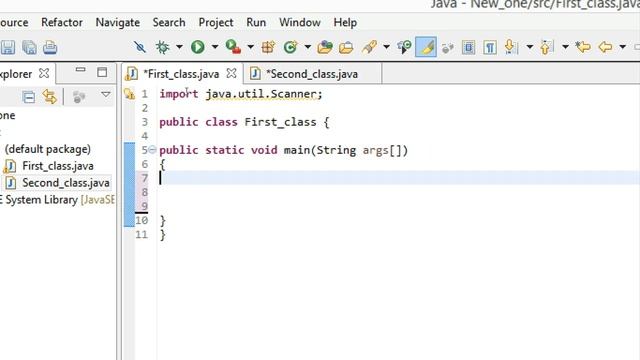Viewport: 640px width, 360px height.
Task: Open the Help menu
Action: pos(345,22)
